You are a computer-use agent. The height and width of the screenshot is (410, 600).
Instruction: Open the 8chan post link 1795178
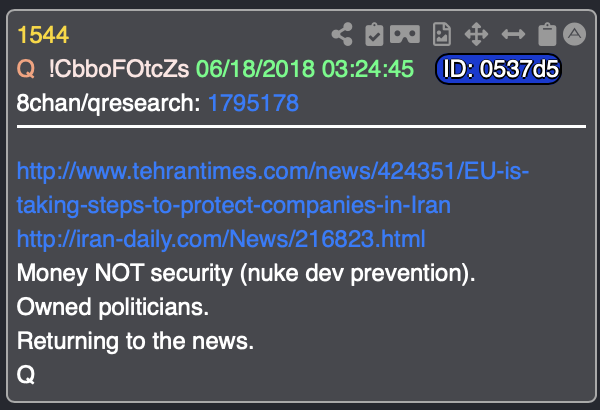pos(253,103)
